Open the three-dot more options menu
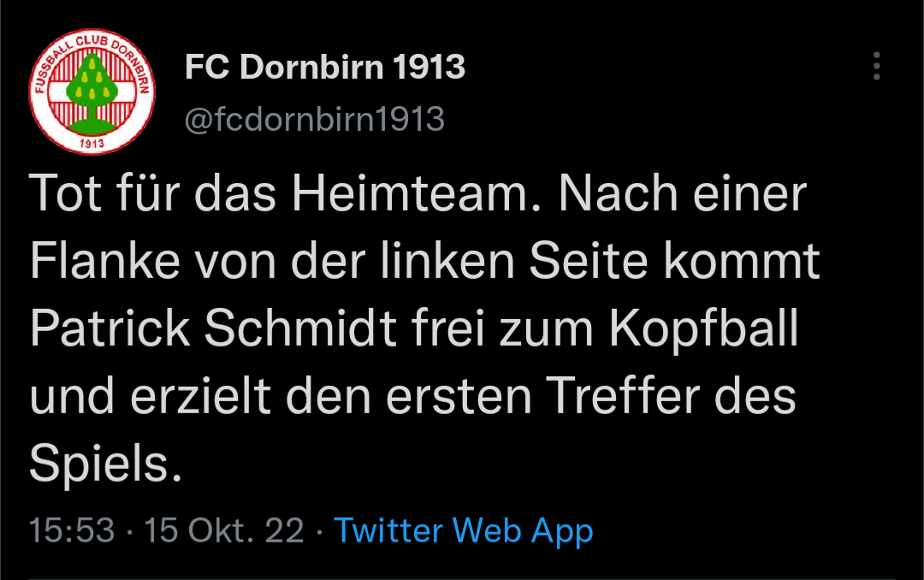924x580 pixels. [x=876, y=65]
